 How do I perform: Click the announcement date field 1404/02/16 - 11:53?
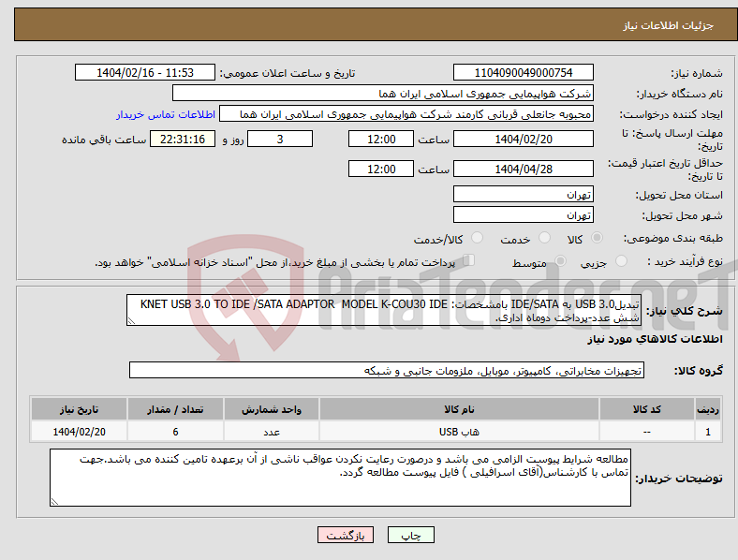point(145,72)
